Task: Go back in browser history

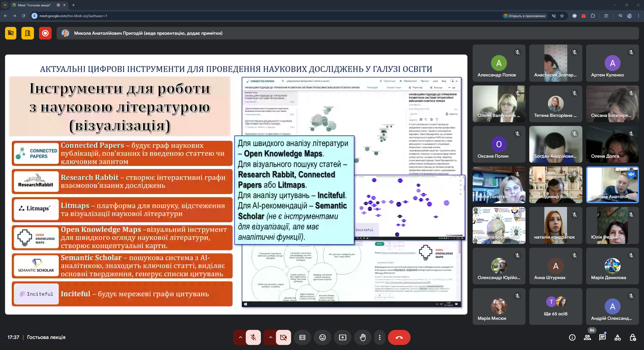Action: point(6,16)
